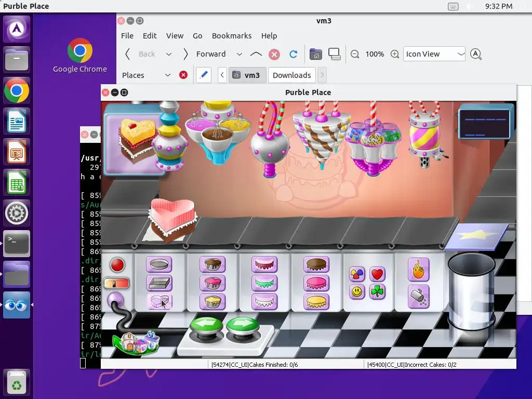Click the Forward button in file manager
532x399 pixels.
click(x=204, y=54)
